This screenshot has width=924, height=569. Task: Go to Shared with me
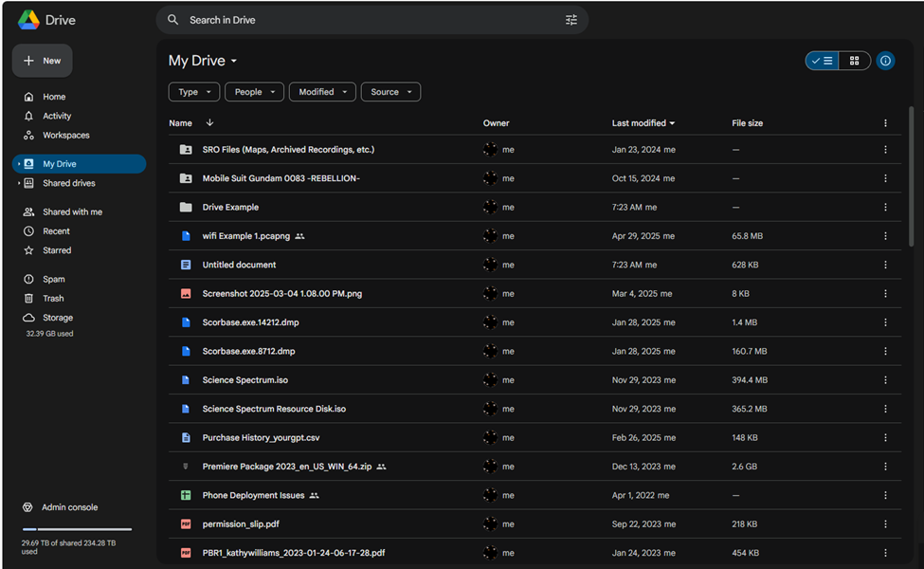(x=72, y=212)
